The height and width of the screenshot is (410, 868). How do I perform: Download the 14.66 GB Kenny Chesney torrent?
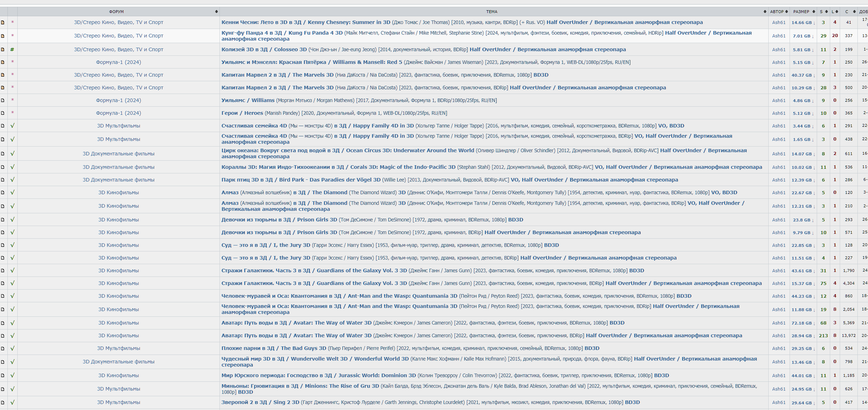point(803,23)
